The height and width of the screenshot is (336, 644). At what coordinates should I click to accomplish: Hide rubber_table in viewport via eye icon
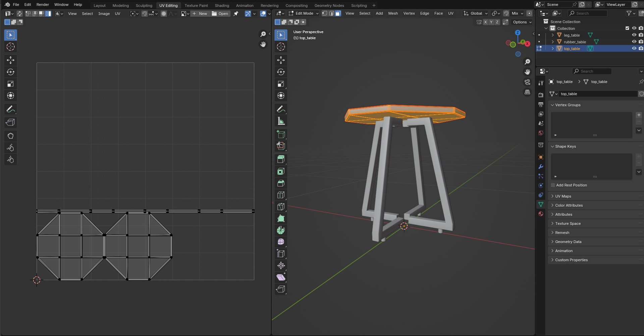pos(634,42)
